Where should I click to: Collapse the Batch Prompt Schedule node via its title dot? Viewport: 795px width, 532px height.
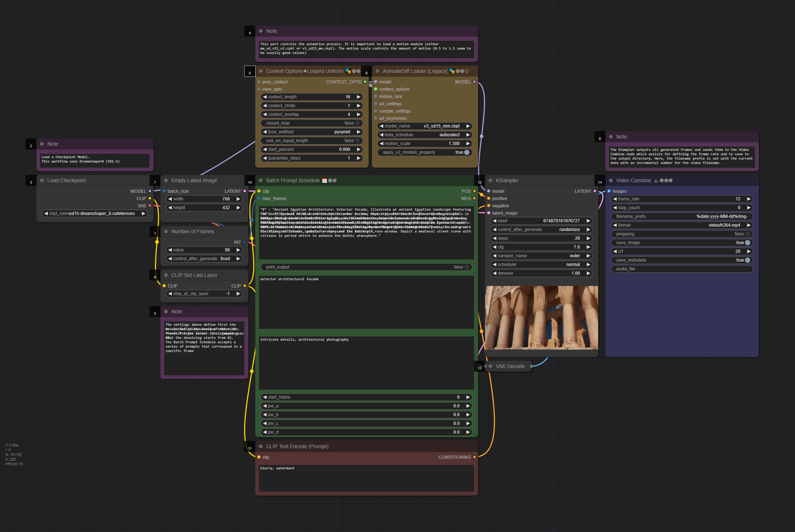click(261, 180)
